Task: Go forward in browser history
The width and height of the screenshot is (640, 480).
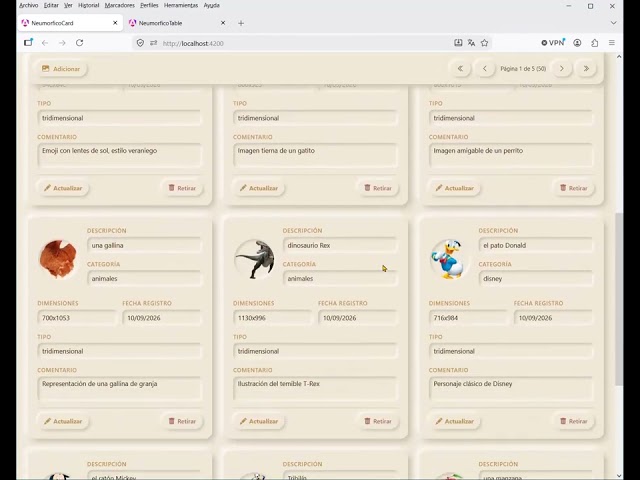Action: (x=62, y=43)
